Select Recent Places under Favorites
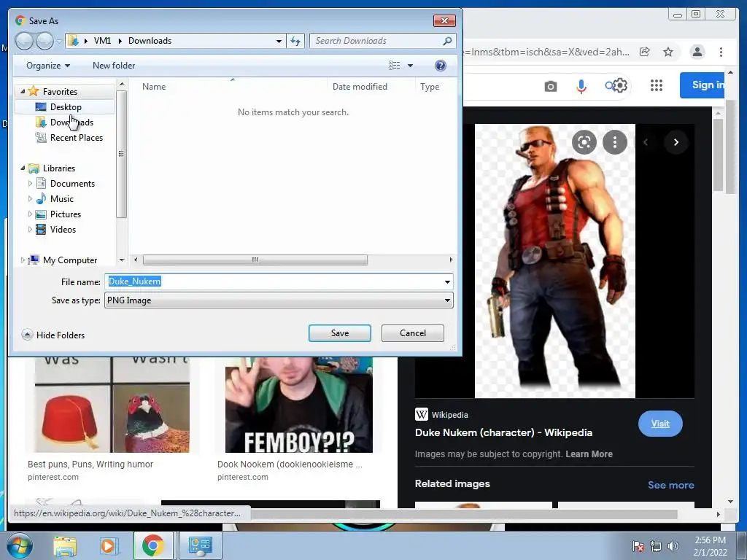Image resolution: width=747 pixels, height=560 pixels. pos(76,138)
